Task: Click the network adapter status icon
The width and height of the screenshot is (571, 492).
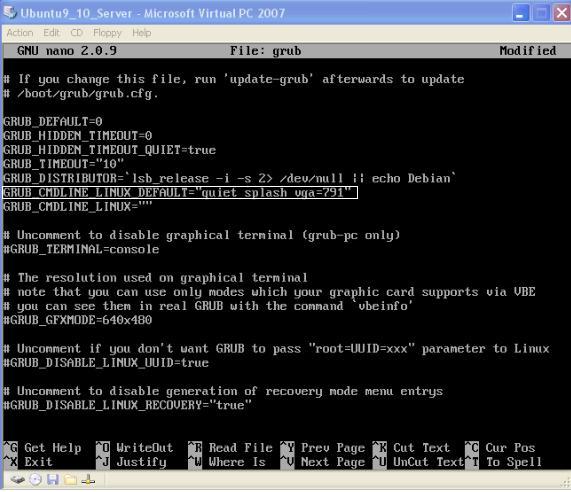Action: tap(88, 480)
